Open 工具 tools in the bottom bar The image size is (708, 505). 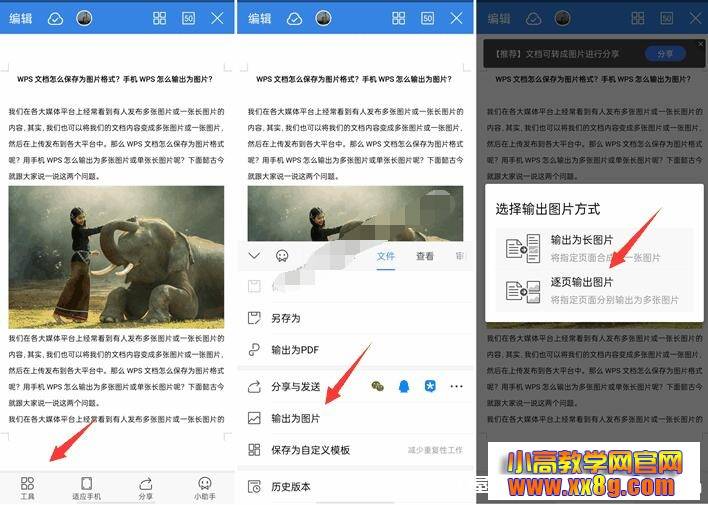[x=27, y=488]
